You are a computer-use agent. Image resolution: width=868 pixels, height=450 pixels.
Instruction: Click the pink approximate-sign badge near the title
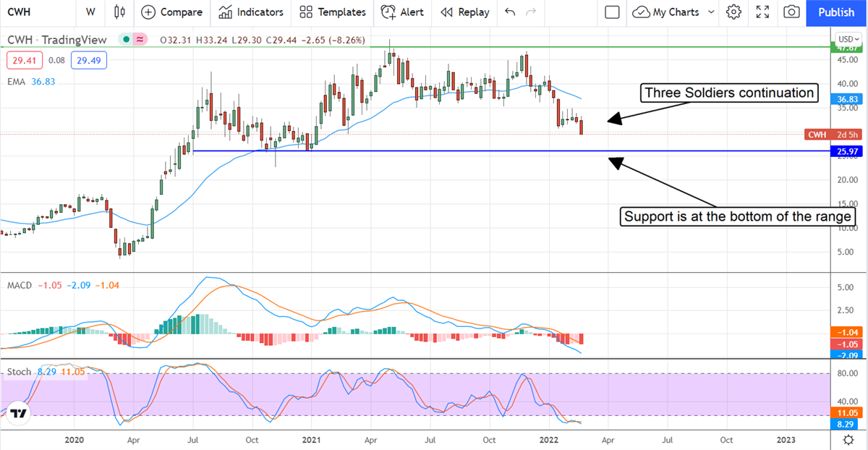pyautogui.click(x=139, y=39)
